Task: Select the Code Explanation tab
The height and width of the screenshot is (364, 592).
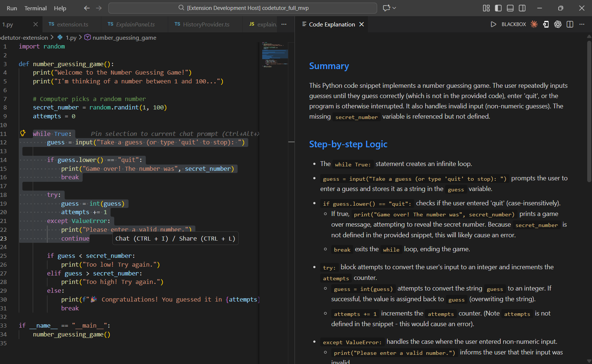Action: pos(332,24)
